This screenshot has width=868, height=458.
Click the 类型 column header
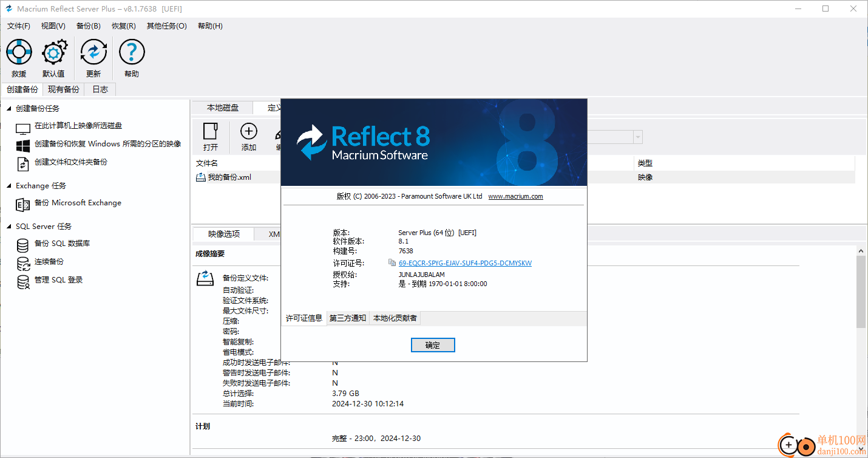click(x=645, y=163)
